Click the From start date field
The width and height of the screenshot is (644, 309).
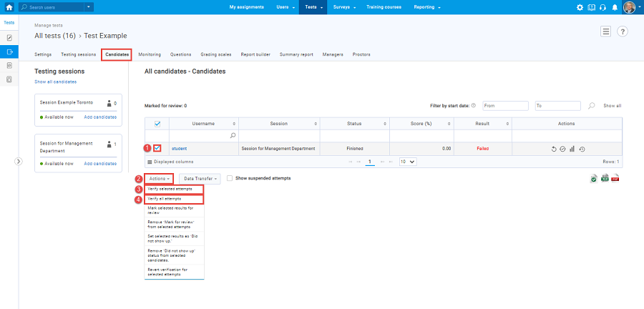coord(505,105)
